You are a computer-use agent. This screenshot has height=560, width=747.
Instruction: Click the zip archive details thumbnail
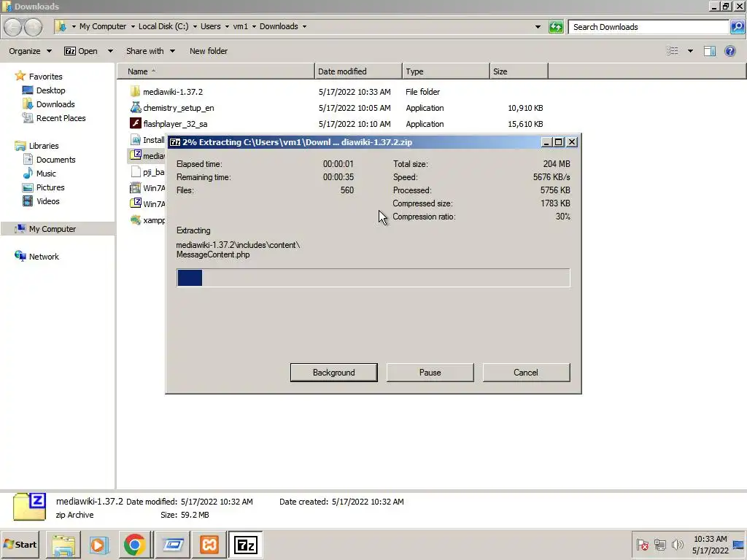click(29, 507)
